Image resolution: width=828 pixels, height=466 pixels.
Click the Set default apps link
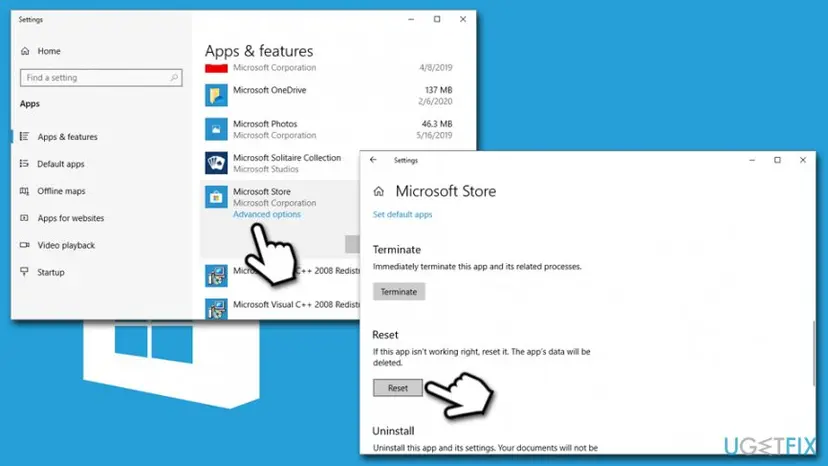[x=402, y=215]
